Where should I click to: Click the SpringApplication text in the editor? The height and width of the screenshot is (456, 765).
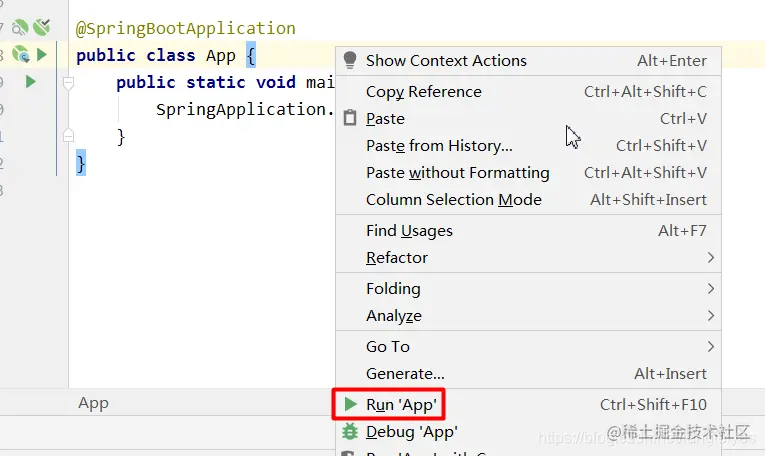[240, 109]
